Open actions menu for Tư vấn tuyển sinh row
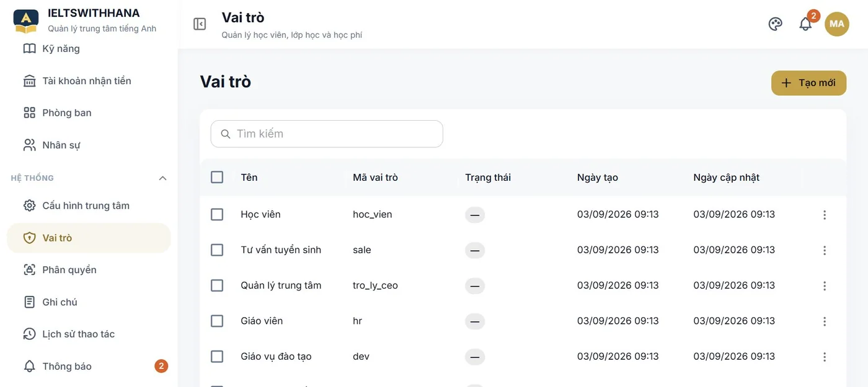 click(825, 250)
